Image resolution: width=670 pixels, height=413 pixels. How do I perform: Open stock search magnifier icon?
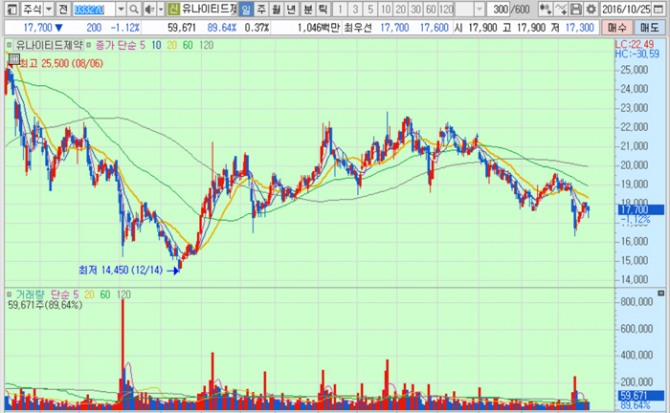tap(134, 9)
